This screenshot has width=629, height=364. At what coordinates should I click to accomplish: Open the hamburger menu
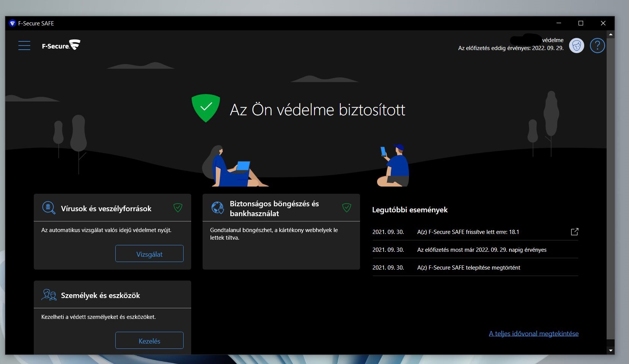(x=24, y=45)
